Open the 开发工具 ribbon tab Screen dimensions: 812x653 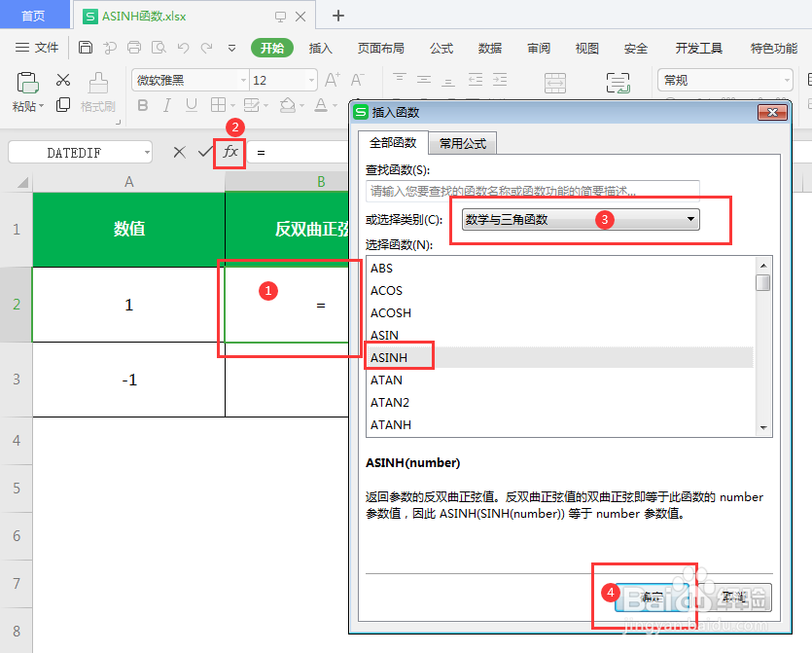[698, 49]
